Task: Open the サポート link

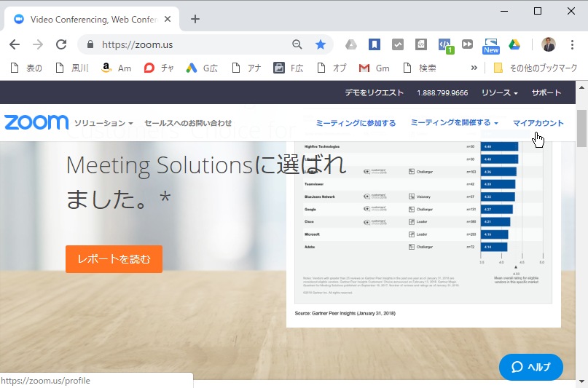Action: click(546, 92)
